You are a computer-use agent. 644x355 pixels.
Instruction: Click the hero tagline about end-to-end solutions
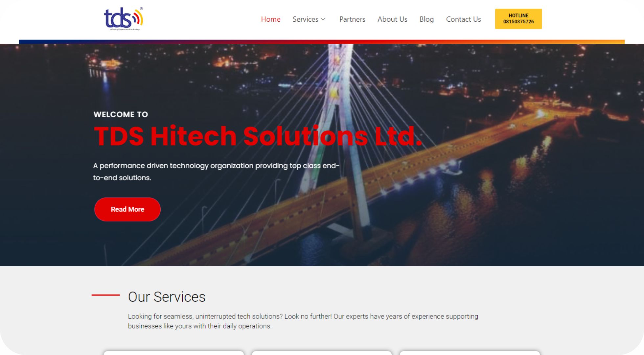coord(216,172)
